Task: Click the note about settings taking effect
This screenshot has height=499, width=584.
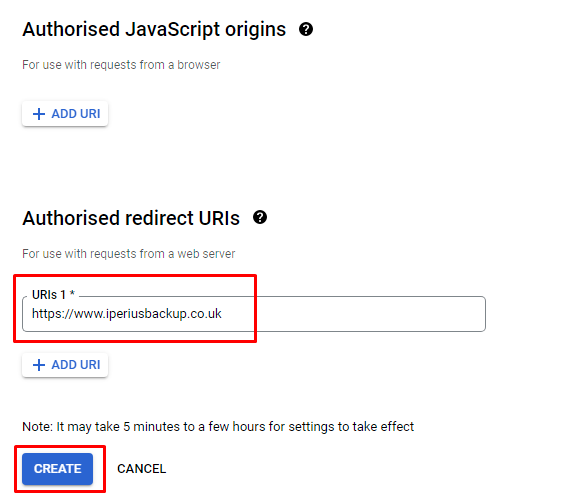Action: 218,427
